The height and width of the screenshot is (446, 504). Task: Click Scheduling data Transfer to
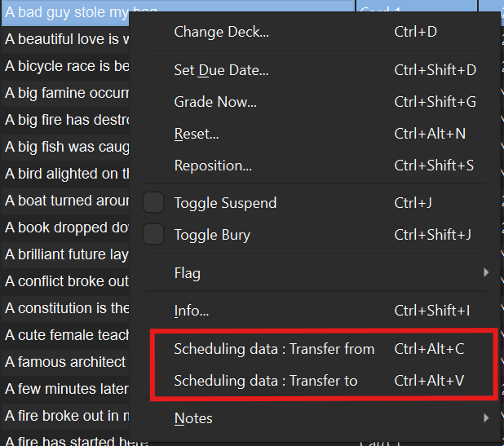tap(266, 381)
